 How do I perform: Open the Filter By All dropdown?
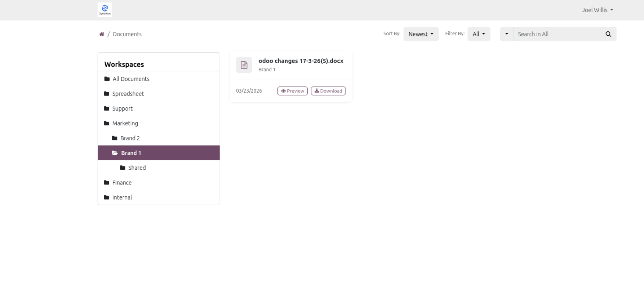coord(479,34)
